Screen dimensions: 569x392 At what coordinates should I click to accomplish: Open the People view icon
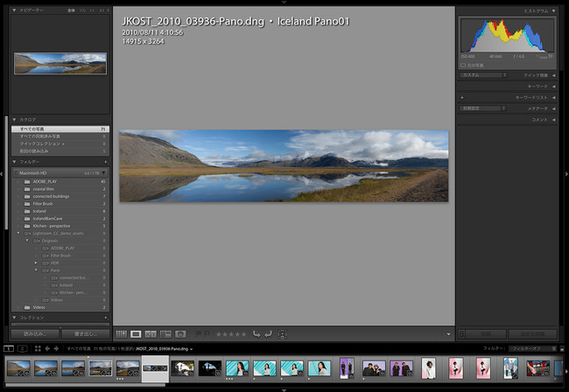click(180, 334)
